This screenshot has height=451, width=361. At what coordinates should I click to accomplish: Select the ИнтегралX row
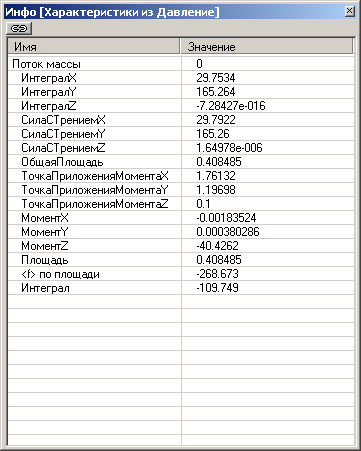[181, 78]
